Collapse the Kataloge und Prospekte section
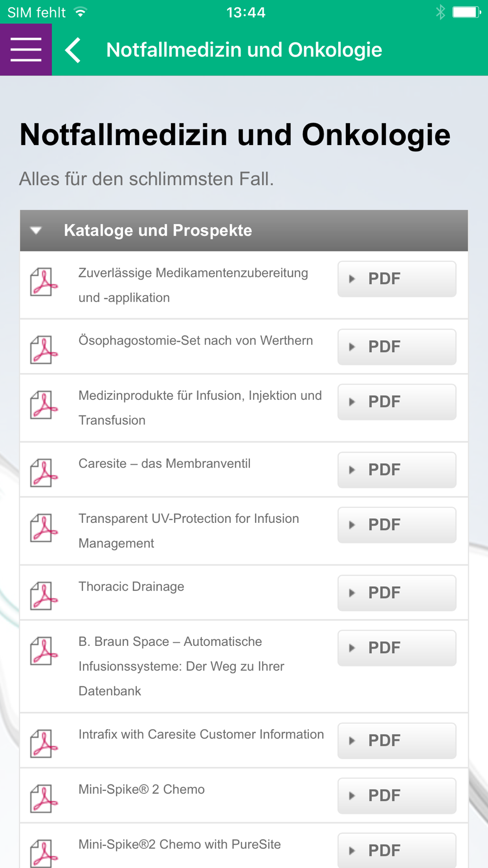This screenshot has height=868, width=488. coord(36,230)
